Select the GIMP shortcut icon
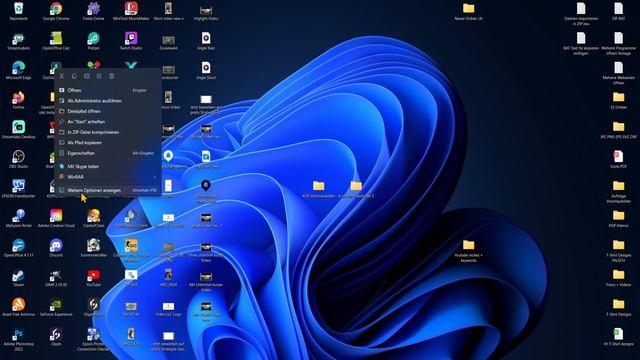 click(56, 277)
